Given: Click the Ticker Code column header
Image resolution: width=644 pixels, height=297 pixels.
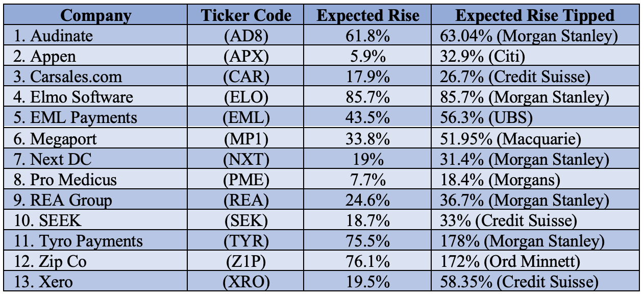Looking at the screenshot, I should (x=246, y=15).
